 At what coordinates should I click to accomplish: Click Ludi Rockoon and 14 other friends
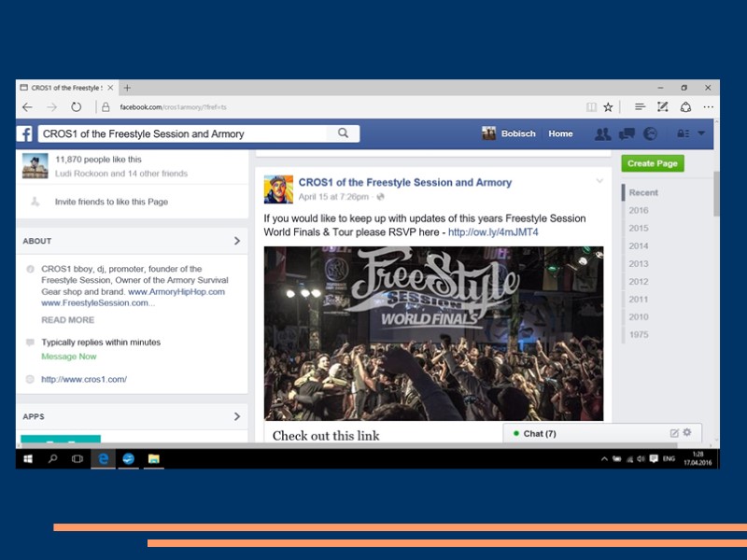[x=121, y=174]
